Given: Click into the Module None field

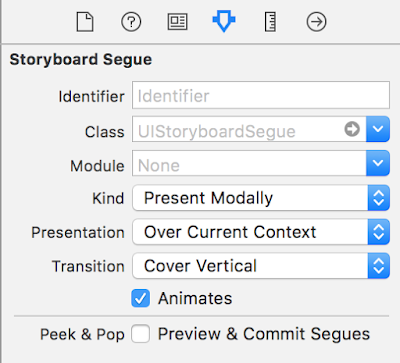Looking at the screenshot, I should coord(249,163).
